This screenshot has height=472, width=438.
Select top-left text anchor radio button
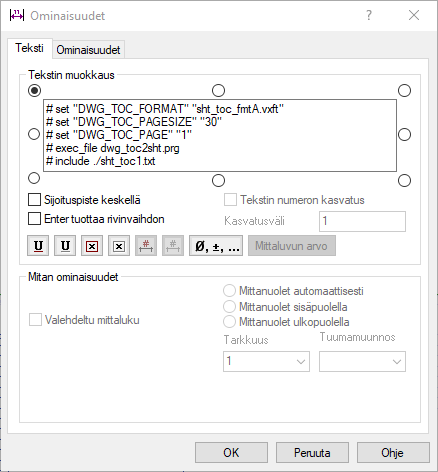(35, 91)
